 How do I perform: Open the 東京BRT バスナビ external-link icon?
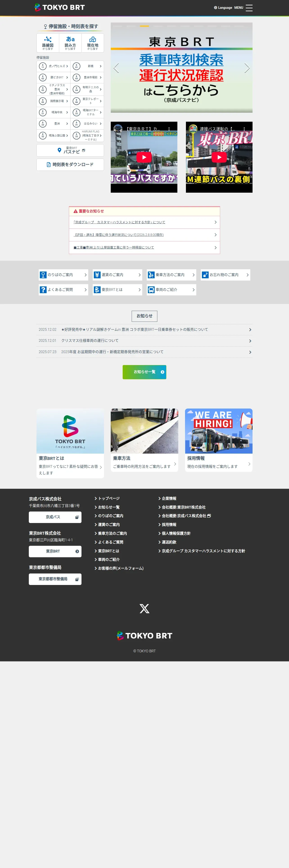[x=84, y=150]
